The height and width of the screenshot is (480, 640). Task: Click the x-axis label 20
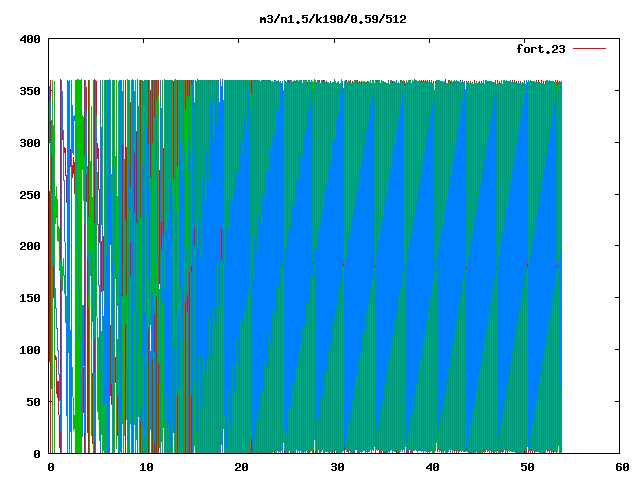click(242, 467)
